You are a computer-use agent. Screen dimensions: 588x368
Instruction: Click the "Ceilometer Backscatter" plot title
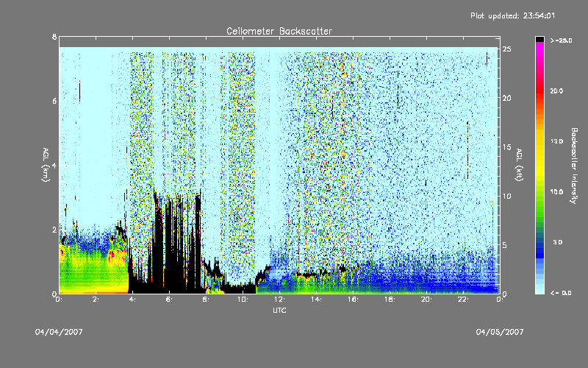(x=279, y=31)
